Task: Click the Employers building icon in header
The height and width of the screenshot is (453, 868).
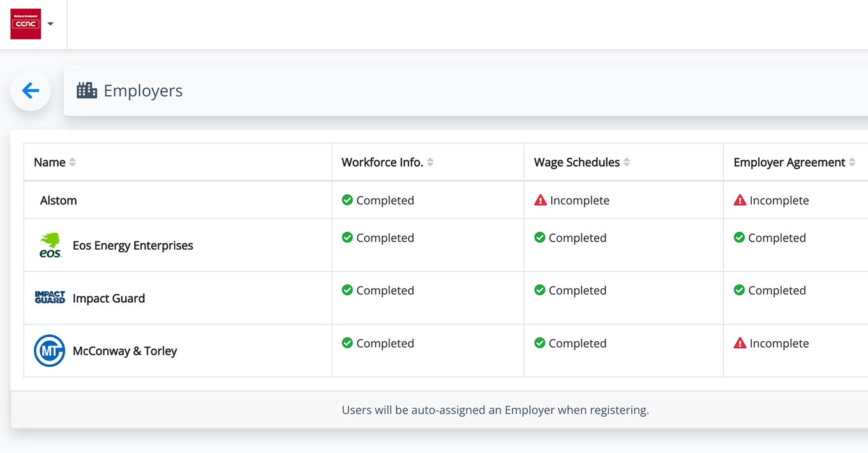Action: (86, 90)
